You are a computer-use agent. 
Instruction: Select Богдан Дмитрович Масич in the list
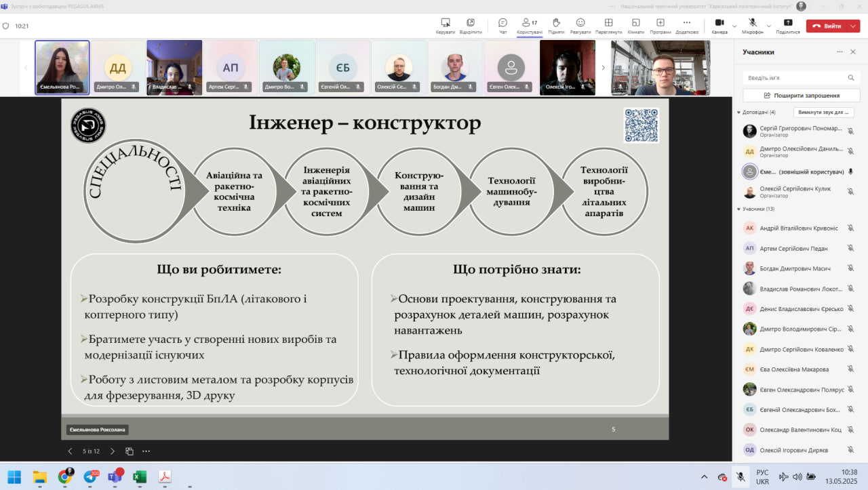801,268
